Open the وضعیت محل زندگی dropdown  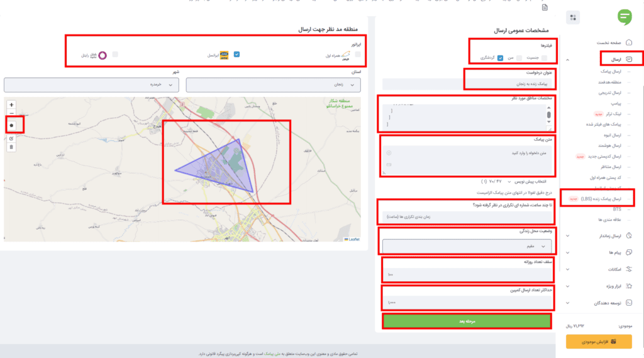pos(467,246)
